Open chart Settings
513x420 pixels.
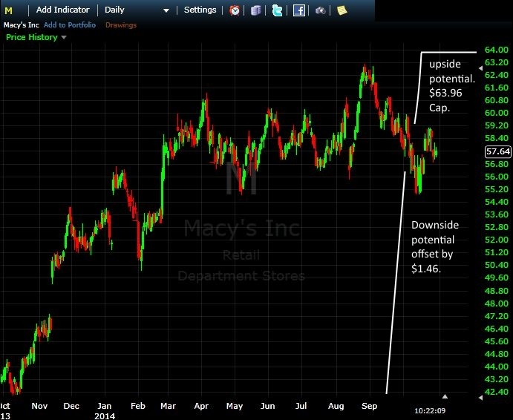pyautogui.click(x=200, y=10)
